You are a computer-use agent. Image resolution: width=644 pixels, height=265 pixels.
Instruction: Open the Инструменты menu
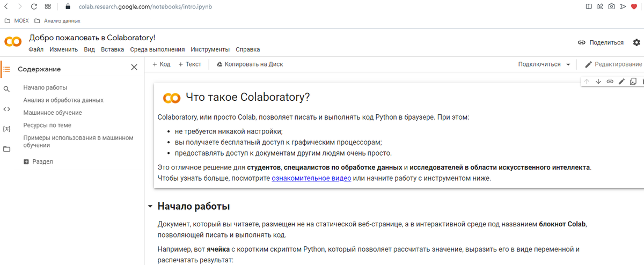[x=210, y=49]
